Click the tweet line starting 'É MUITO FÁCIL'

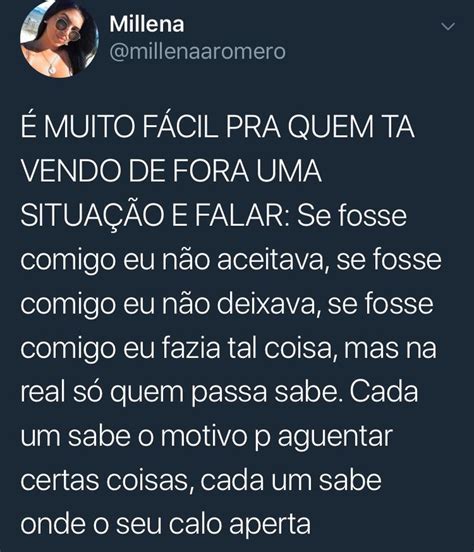coord(217,127)
